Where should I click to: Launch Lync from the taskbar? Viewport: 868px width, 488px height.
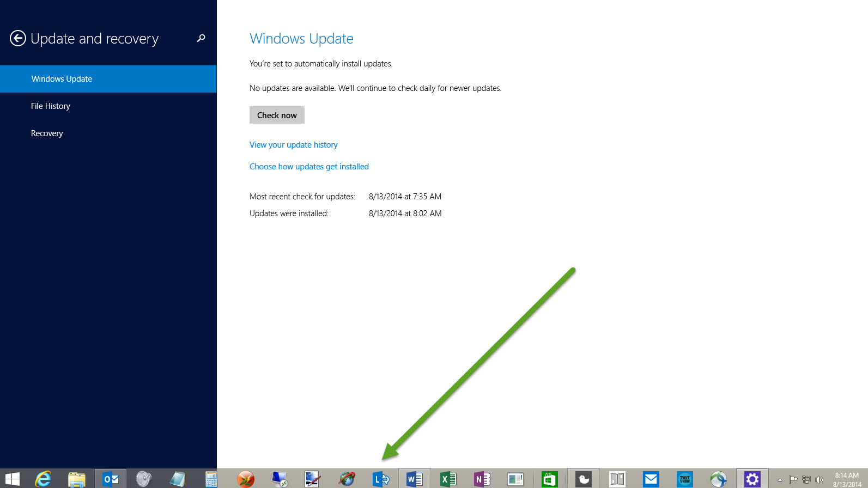pyautogui.click(x=380, y=479)
